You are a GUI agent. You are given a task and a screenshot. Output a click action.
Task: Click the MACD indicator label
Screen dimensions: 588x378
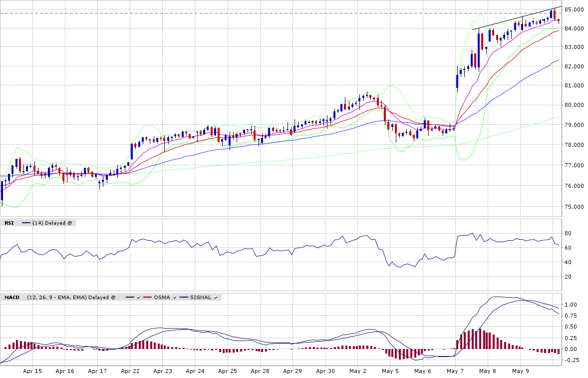click(x=12, y=298)
